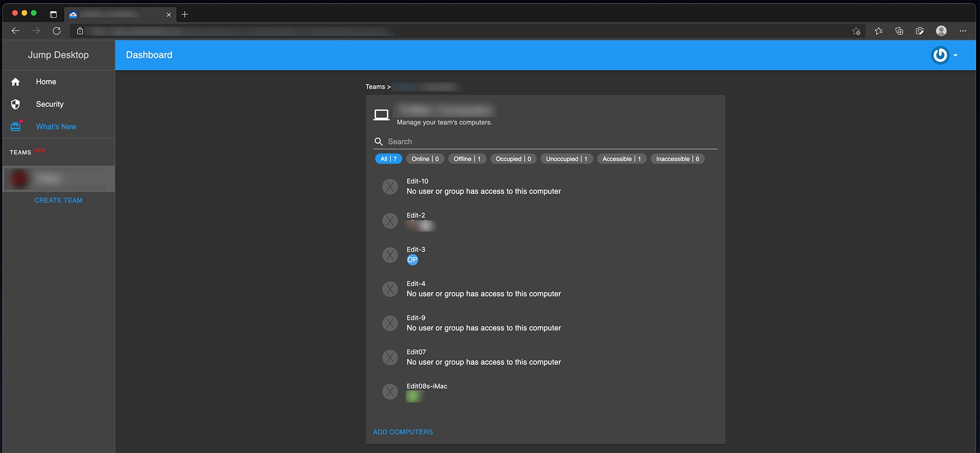The width and height of the screenshot is (980, 453).
Task: Select the Occupied | 0 filter chip
Action: point(513,159)
